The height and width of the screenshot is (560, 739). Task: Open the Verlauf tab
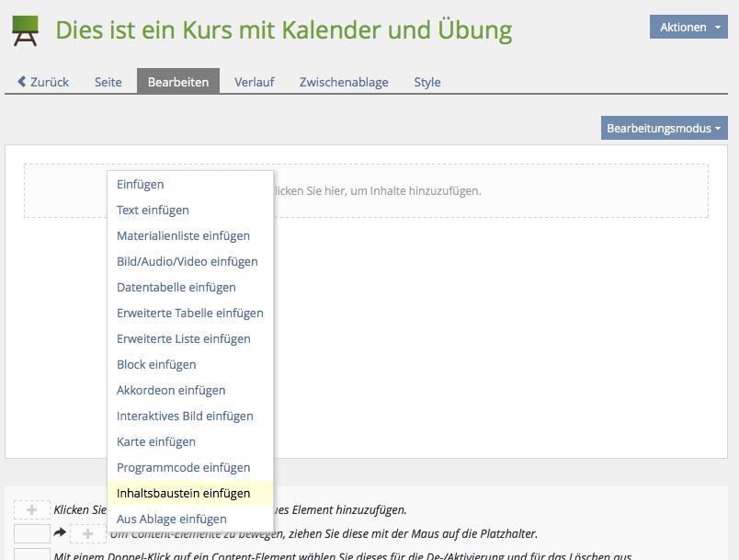point(254,82)
